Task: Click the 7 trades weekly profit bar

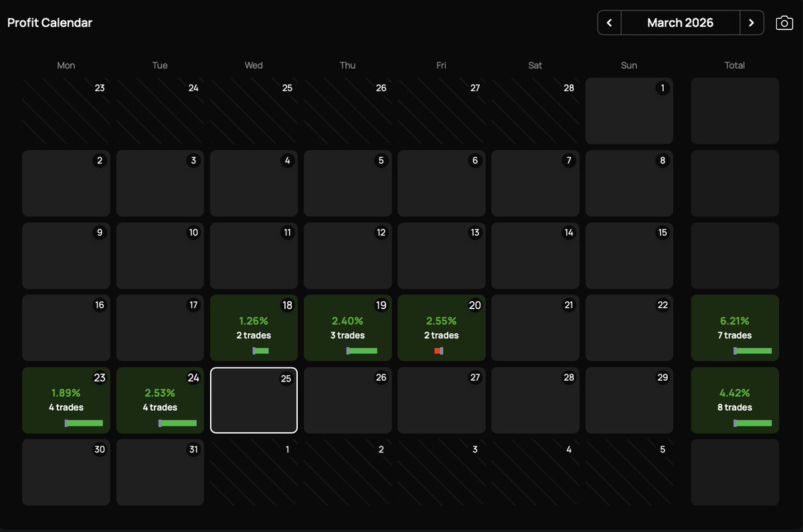Action: (x=752, y=351)
